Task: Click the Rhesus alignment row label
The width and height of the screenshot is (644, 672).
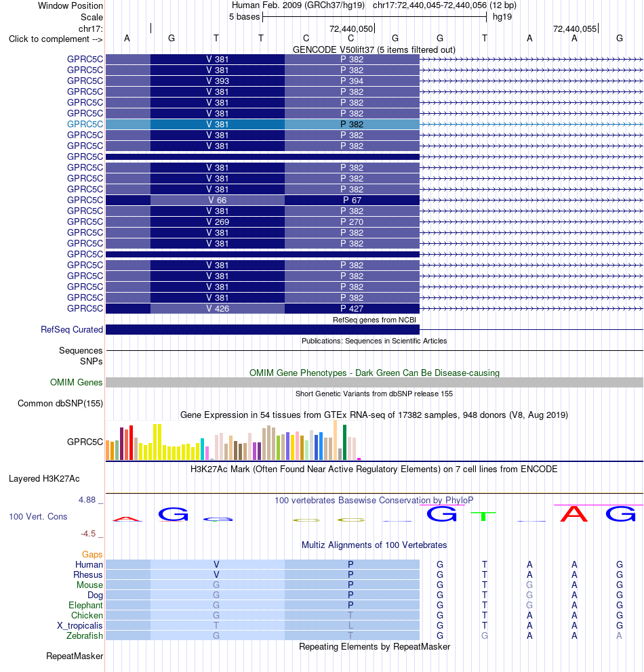Action: point(88,574)
